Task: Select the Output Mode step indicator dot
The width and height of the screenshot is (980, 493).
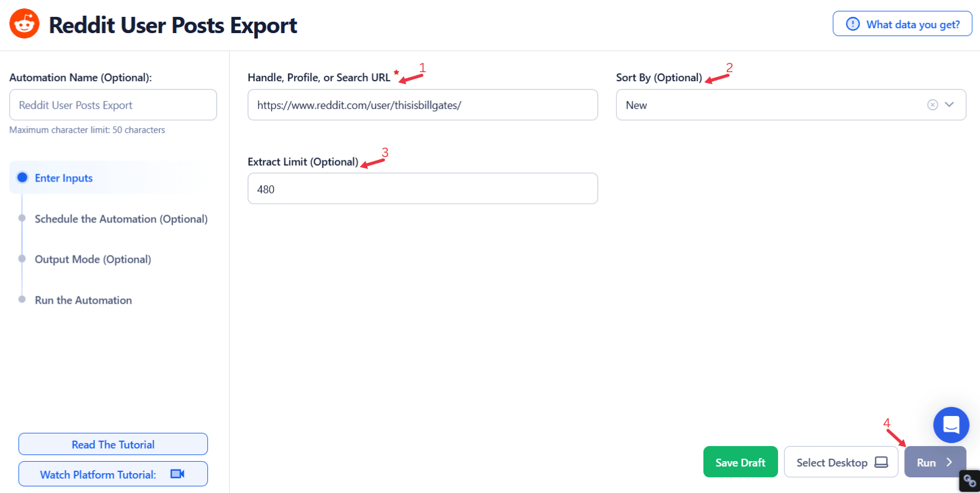Action: [x=22, y=259]
